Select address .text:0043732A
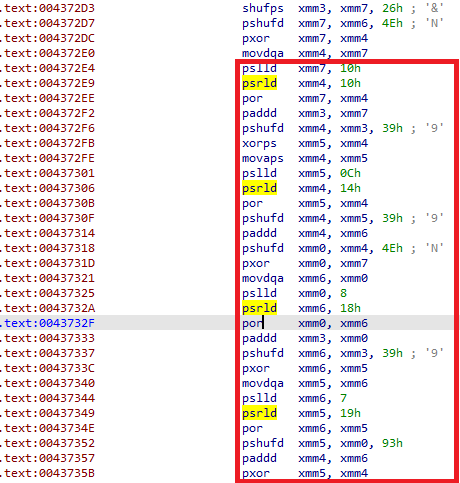This screenshot has height=483, width=460. (47, 308)
